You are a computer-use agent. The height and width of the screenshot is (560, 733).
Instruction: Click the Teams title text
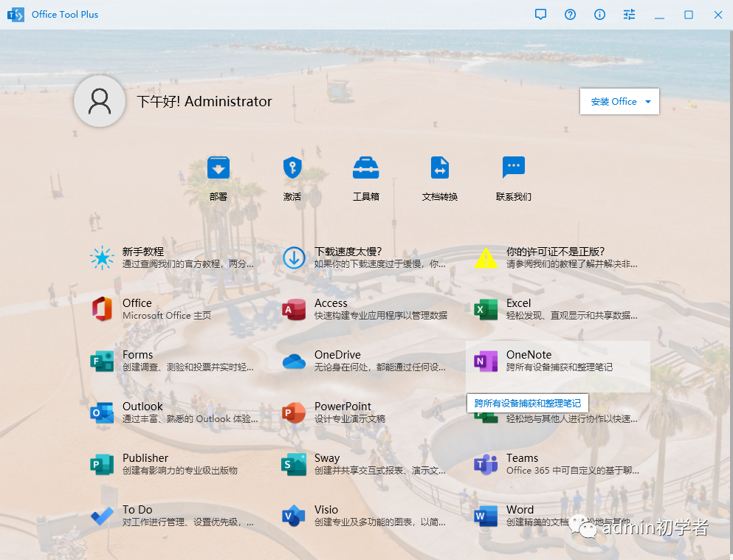click(522, 458)
